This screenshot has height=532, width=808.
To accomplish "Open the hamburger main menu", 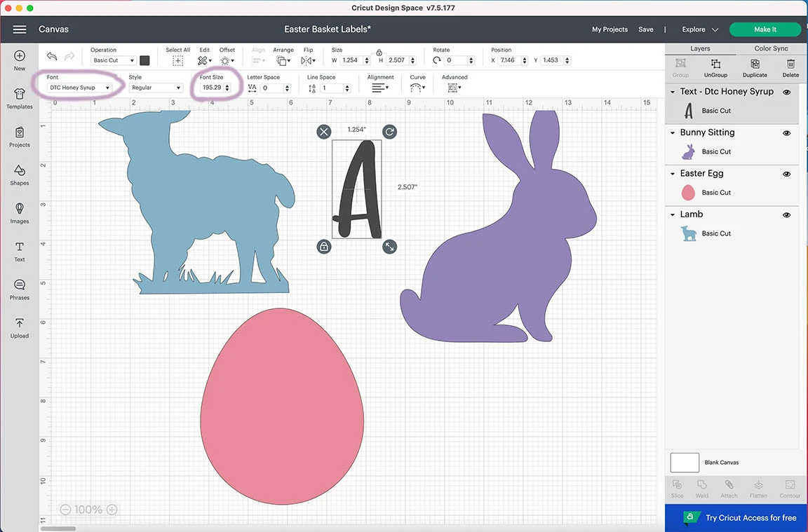I will pyautogui.click(x=20, y=29).
